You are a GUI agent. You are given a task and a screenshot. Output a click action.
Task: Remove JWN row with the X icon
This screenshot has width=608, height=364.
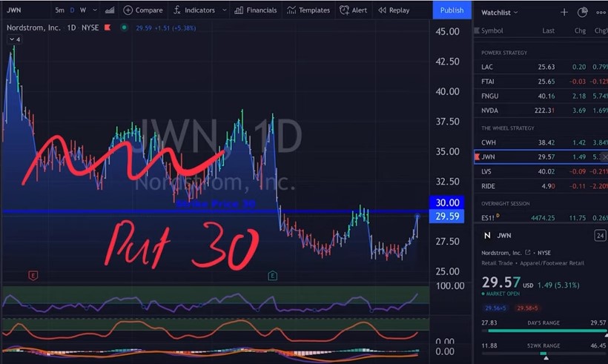pos(604,156)
